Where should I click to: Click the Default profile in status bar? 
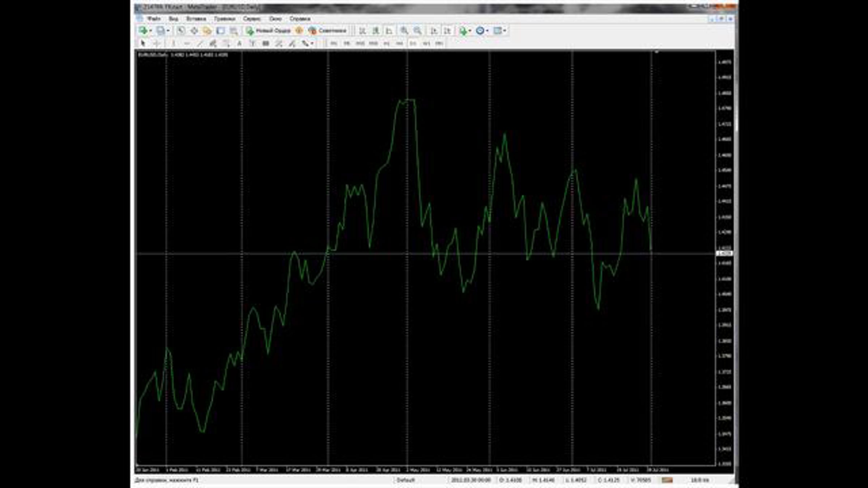[405, 480]
